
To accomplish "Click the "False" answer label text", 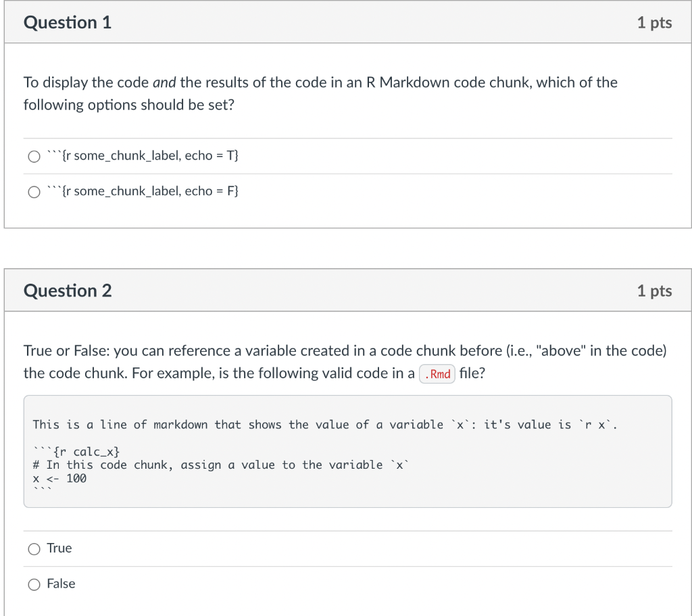I will [61, 584].
